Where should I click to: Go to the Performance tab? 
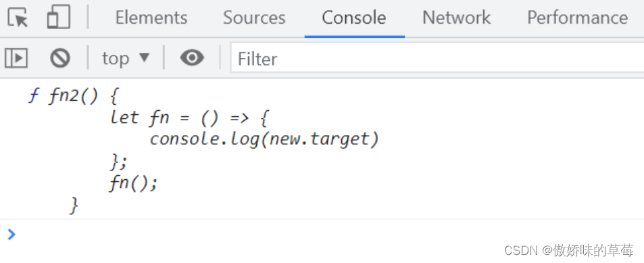[577, 18]
